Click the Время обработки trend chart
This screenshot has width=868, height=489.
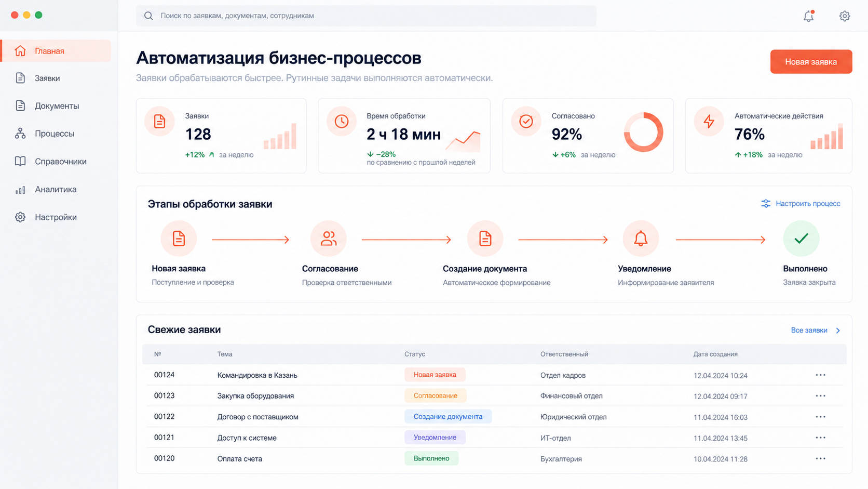coord(463,141)
